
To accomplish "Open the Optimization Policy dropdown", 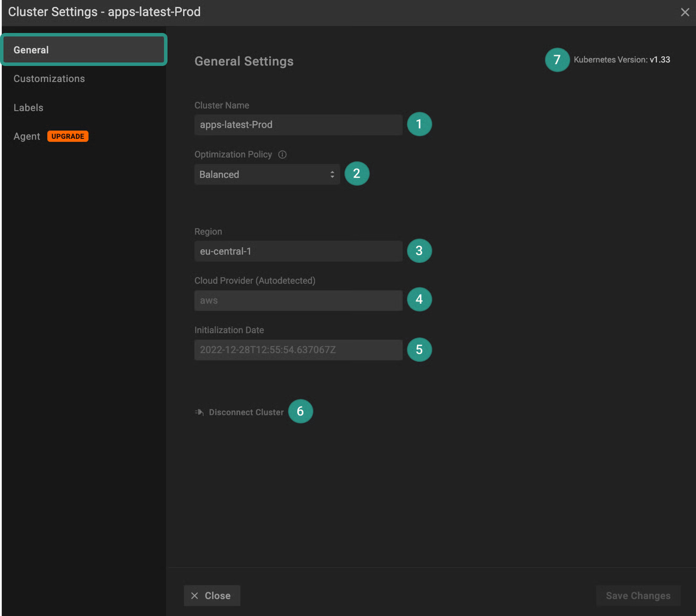I will pos(267,174).
